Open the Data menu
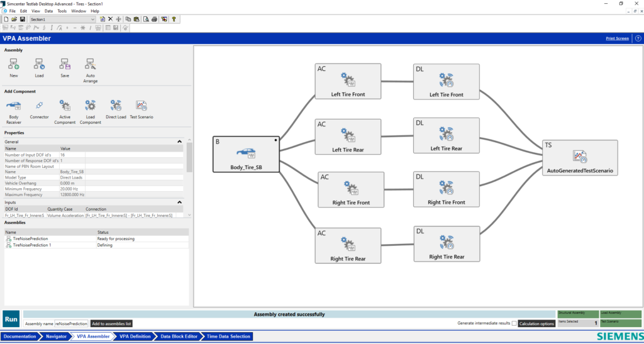 [48, 11]
